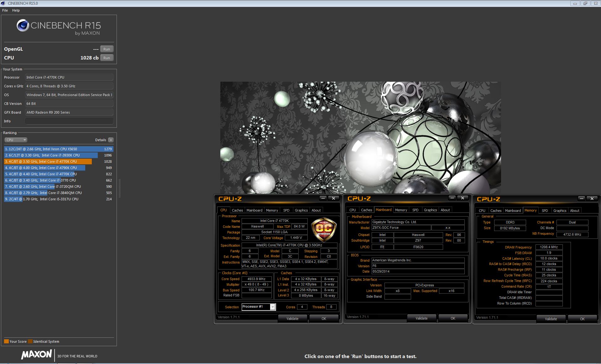Select the i7-3840QM ranking row

tap(59, 193)
